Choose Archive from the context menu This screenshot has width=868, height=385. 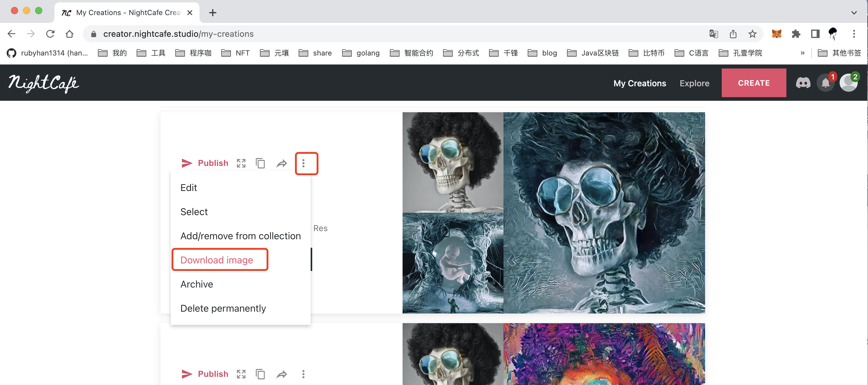197,284
